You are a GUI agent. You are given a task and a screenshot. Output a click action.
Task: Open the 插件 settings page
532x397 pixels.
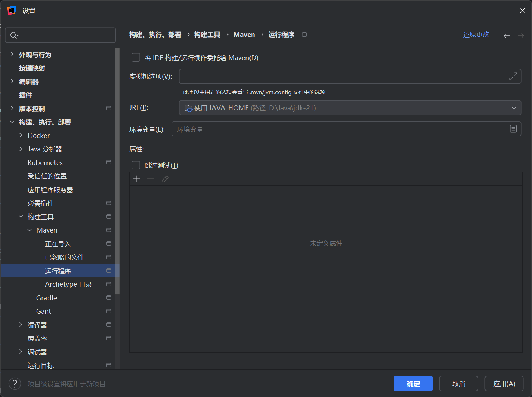pos(26,95)
